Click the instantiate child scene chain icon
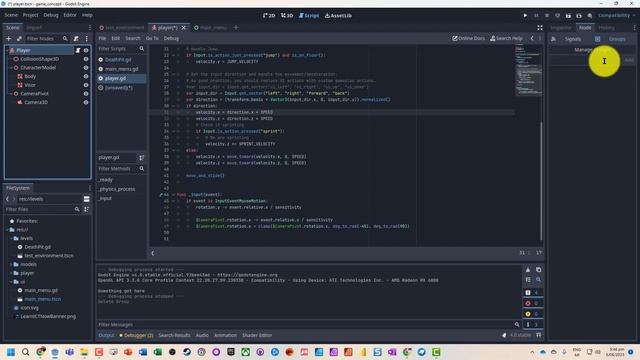Image resolution: width=640 pixels, height=360 pixels. pos(19,38)
